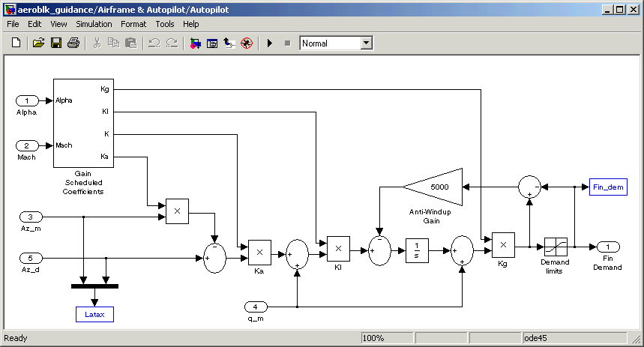This screenshot has height=347, width=644.
Task: Select the Kg product block
Action: [x=503, y=245]
